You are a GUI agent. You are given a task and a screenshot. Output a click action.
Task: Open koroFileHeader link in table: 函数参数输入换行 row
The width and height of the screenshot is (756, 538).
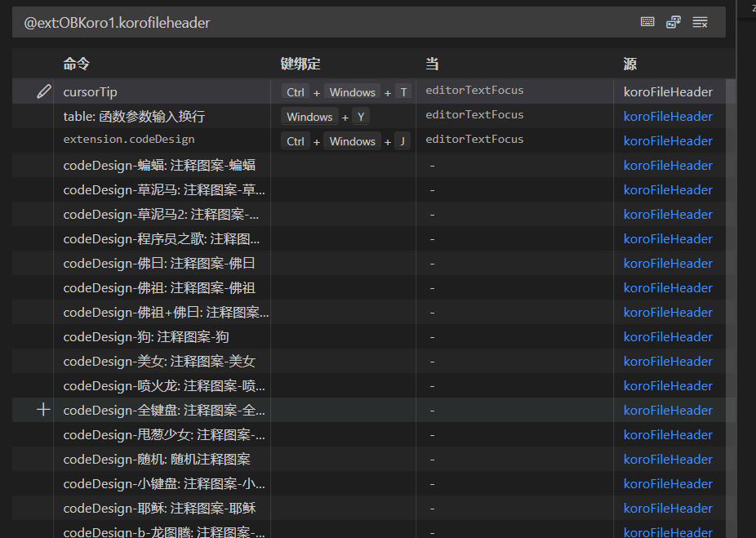pyautogui.click(x=668, y=116)
